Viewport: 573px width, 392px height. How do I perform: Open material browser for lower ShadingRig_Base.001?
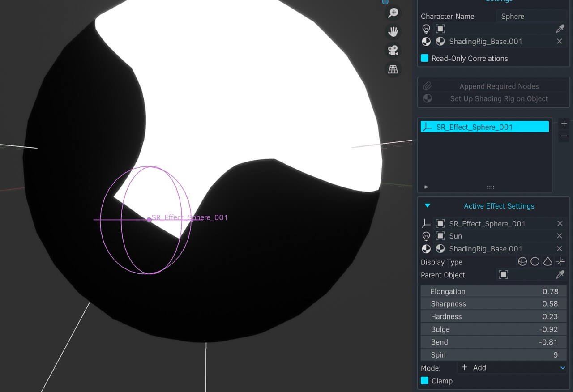click(440, 249)
